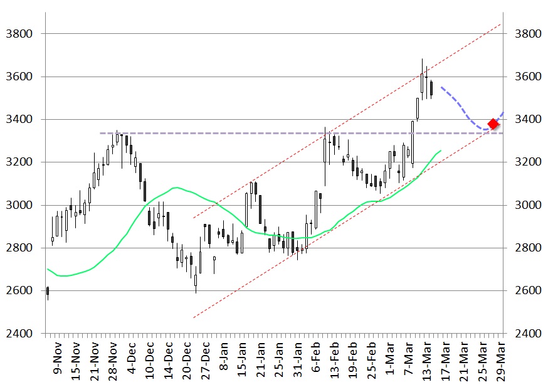Select the 17-Mar date label
This screenshot has height=392, width=553.
(446, 361)
